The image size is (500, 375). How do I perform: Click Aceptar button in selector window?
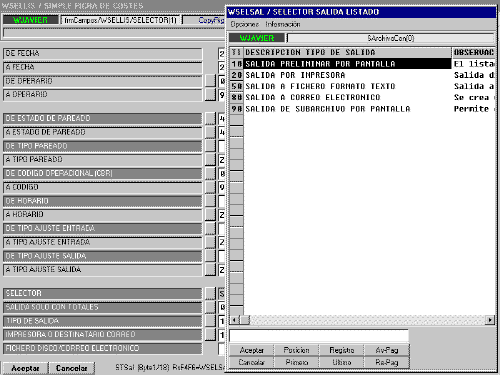(x=252, y=350)
